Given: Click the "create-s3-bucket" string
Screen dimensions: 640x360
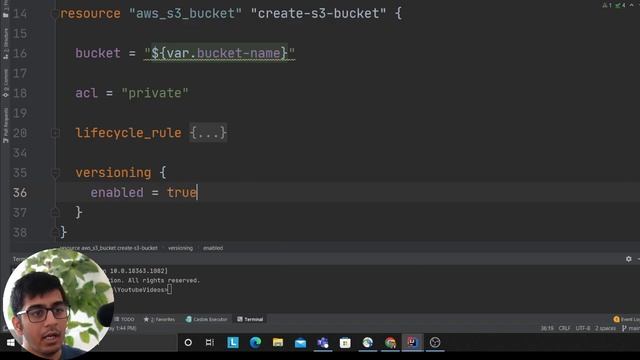Looking at the screenshot, I should pyautogui.click(x=318, y=13).
